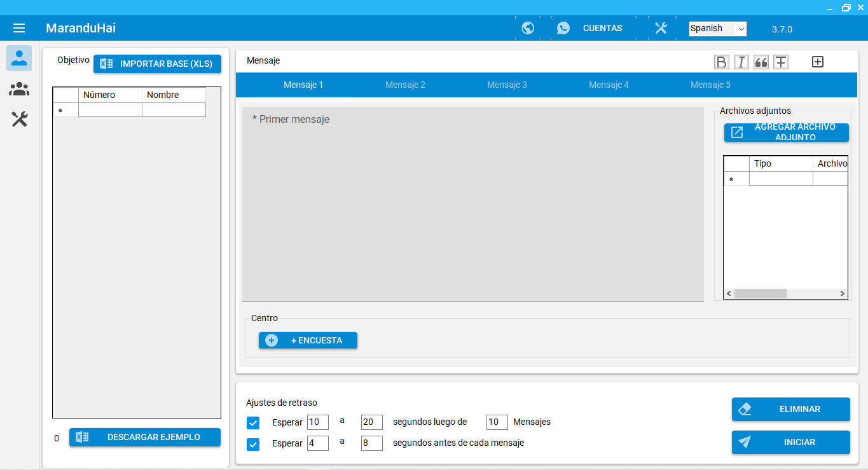Click the Importar Base (XLS) button
This screenshot has height=470, width=868.
[x=157, y=64]
